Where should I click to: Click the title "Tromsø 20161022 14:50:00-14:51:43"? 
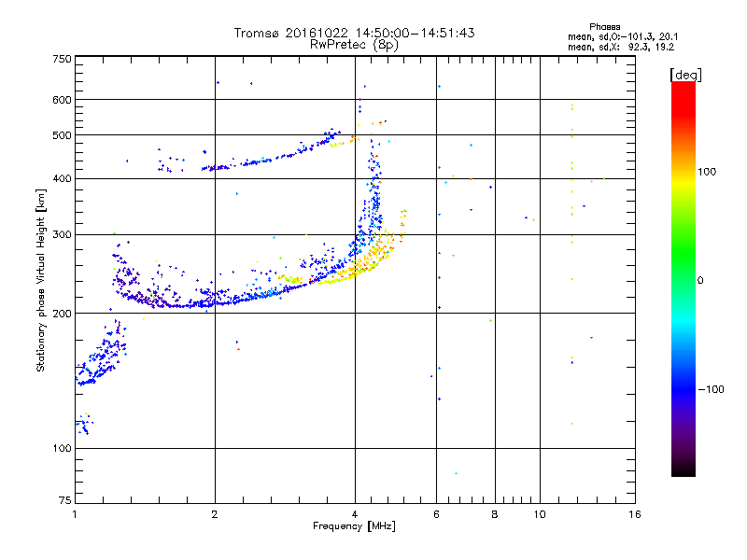pyautogui.click(x=354, y=33)
